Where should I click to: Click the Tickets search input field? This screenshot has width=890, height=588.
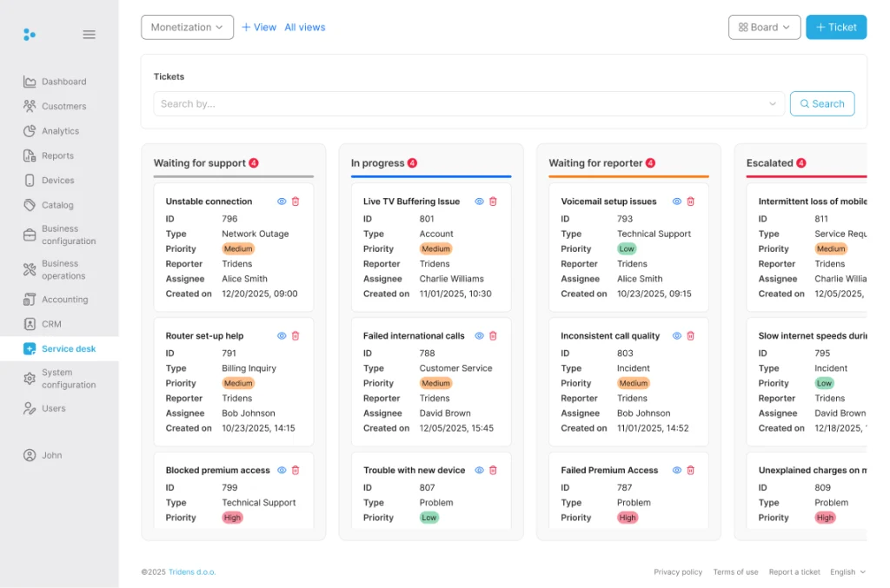tap(461, 104)
